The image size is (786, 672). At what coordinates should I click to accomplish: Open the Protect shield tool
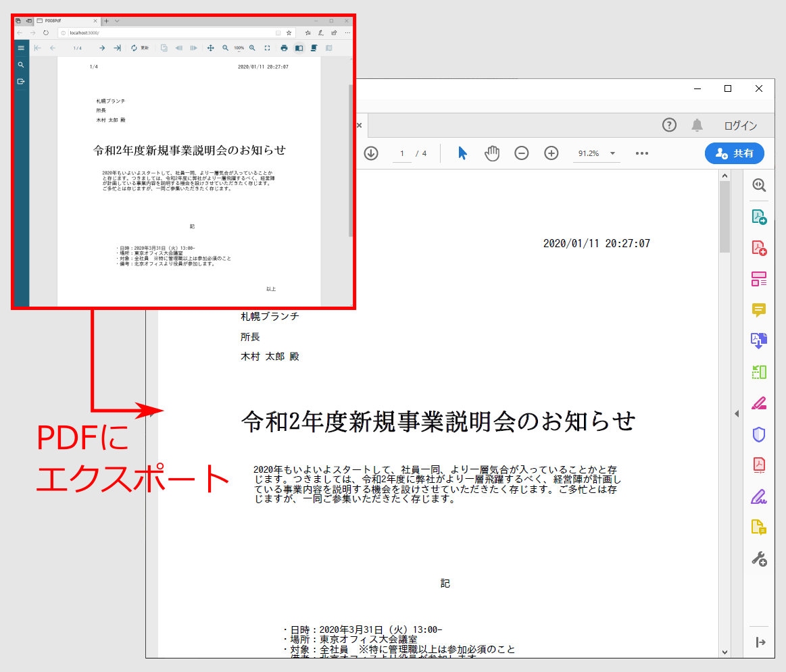click(x=759, y=434)
